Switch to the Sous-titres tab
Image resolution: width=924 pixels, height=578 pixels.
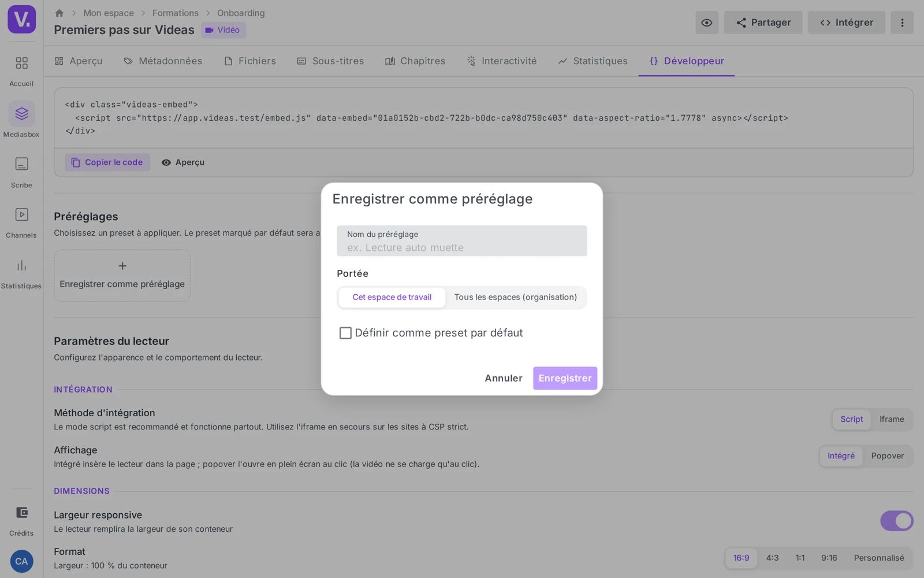[330, 61]
